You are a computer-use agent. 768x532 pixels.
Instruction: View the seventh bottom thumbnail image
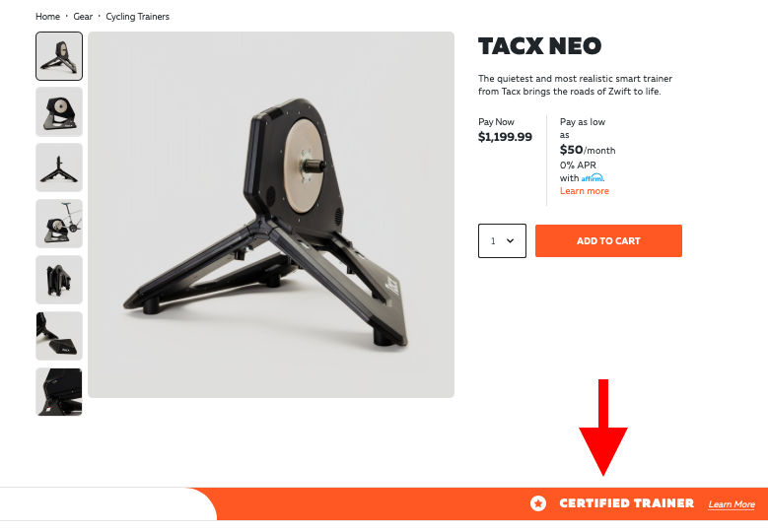(59, 391)
